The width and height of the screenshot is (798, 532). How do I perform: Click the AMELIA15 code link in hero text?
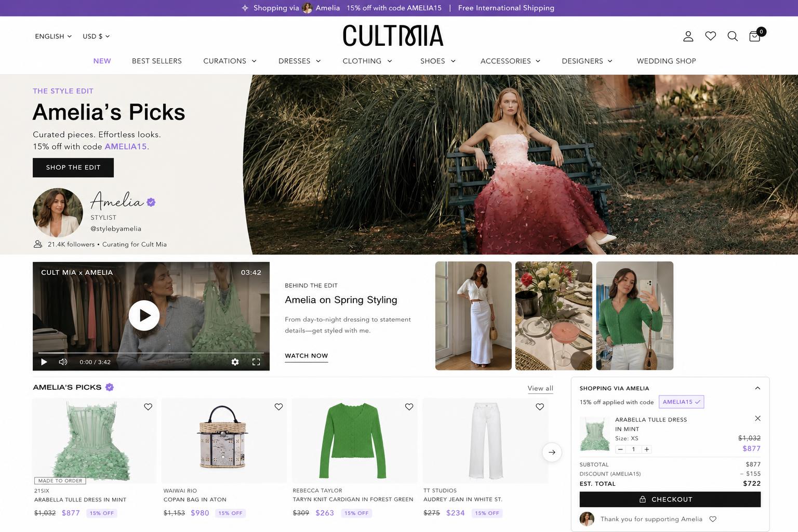pos(126,147)
